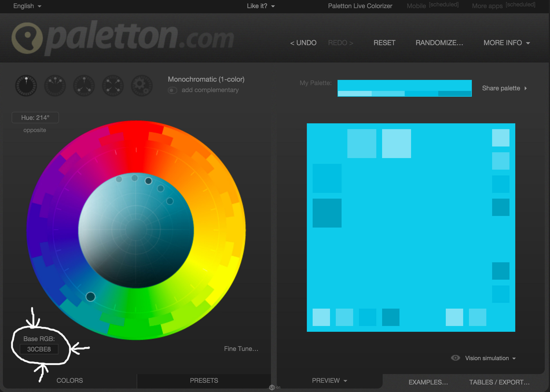Screen dimensions: 550x392
Task: Click the hue marker on color wheel
Action: 91,297
